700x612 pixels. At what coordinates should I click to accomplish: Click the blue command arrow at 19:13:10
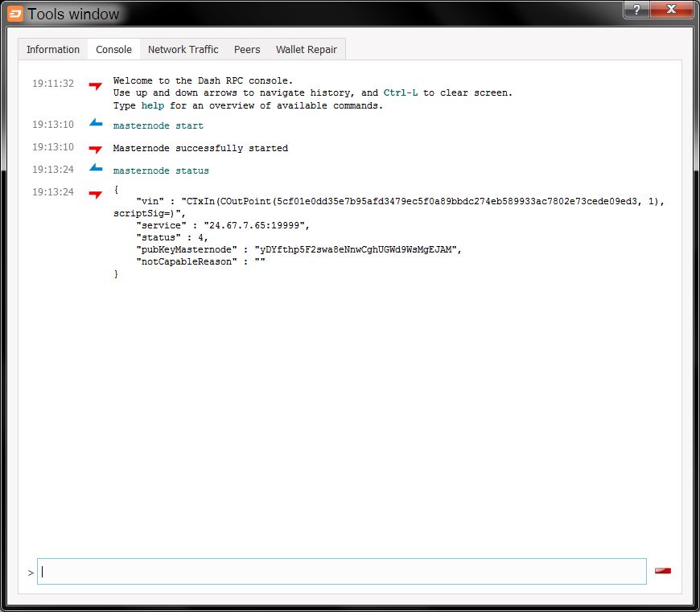[96, 123]
